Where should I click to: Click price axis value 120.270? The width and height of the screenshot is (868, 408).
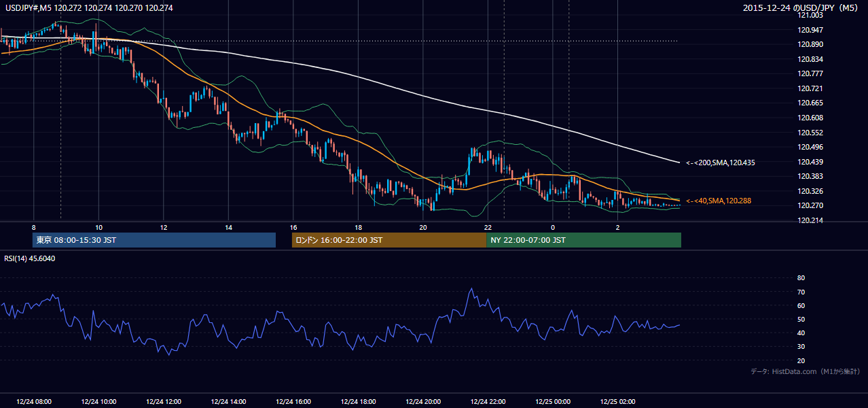coord(810,205)
